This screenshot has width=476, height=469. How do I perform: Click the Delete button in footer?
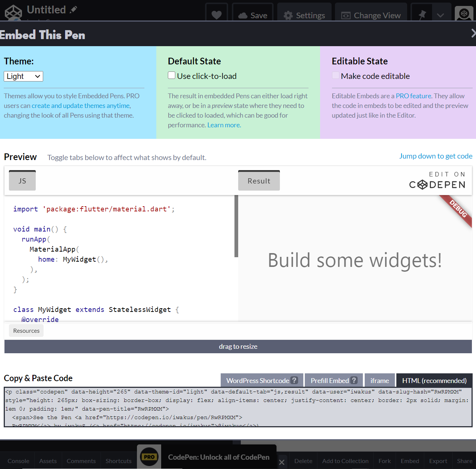[303, 461]
